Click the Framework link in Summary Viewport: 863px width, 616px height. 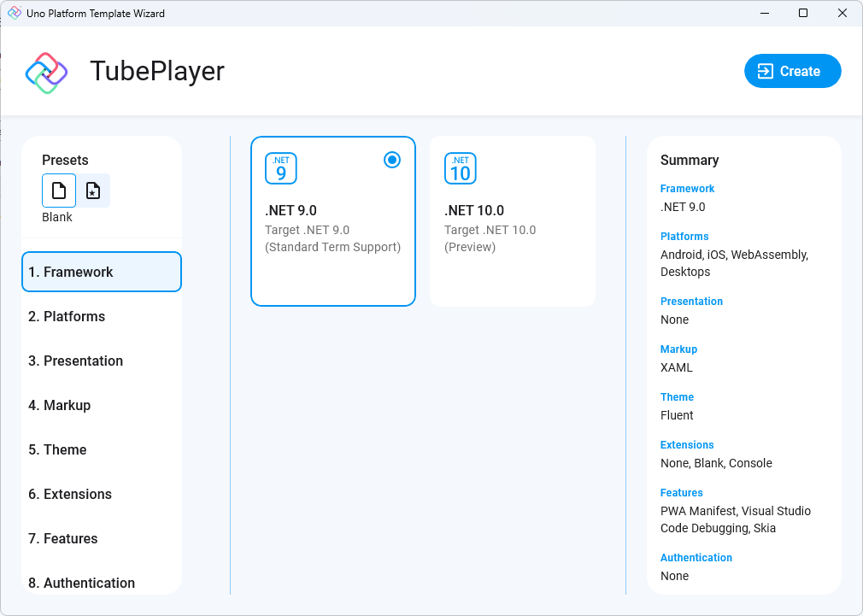pyautogui.click(x=687, y=188)
